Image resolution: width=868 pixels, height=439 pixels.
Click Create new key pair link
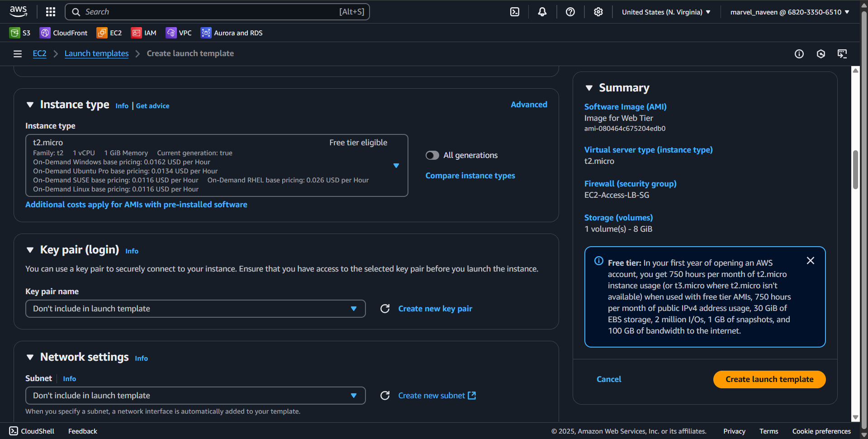435,309
